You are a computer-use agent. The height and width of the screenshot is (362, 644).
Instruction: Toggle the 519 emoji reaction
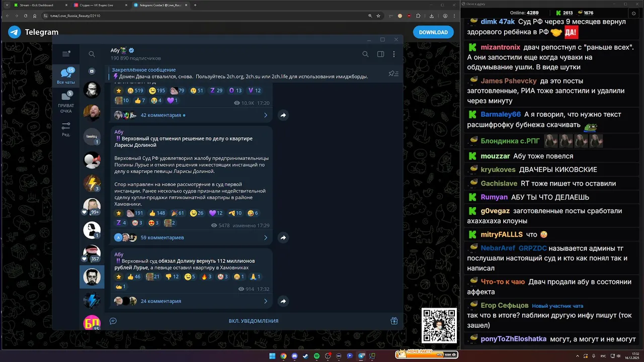click(136, 90)
